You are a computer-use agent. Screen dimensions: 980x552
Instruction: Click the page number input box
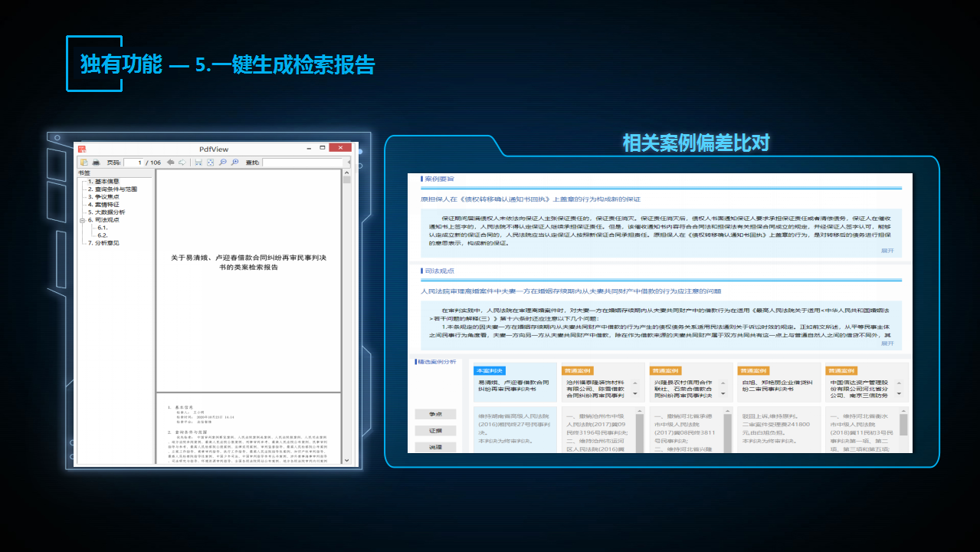pyautogui.click(x=134, y=163)
